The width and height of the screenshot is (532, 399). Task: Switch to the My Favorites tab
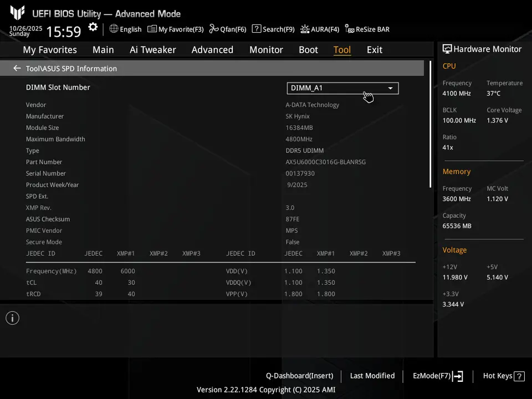(50, 50)
